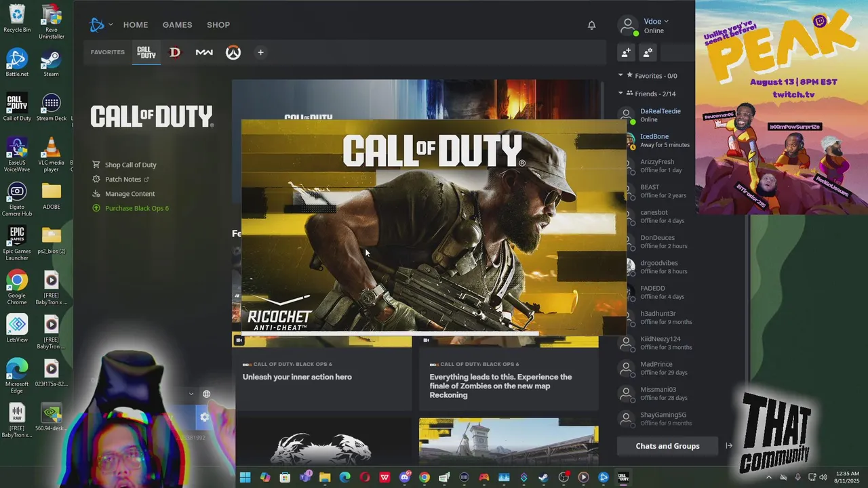Select Overwatch icon in favorites bar
This screenshot has width=868, height=488.
point(233,52)
